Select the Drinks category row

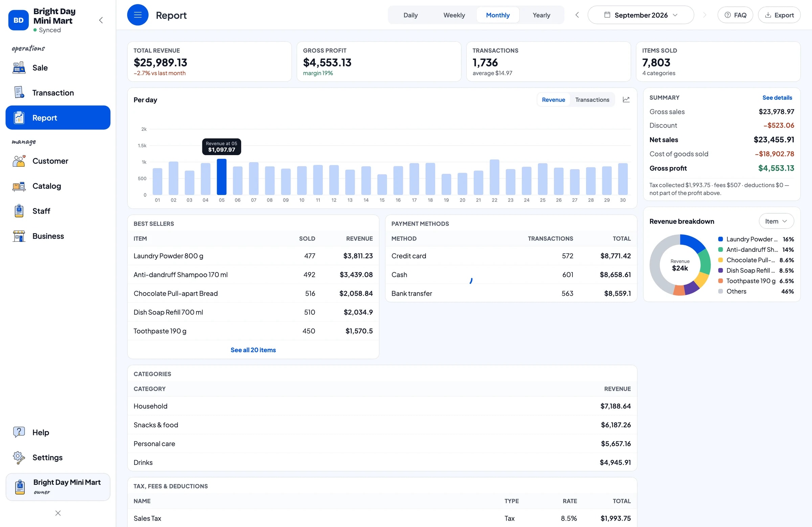382,462
